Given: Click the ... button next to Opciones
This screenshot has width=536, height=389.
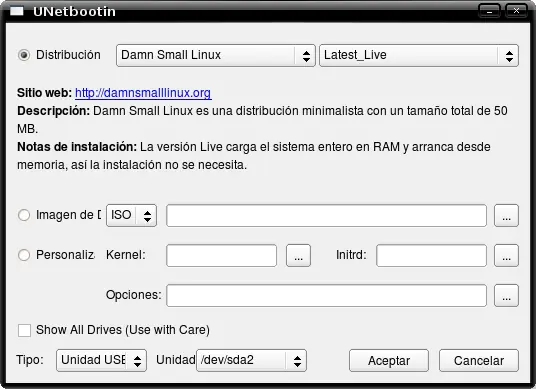Looking at the screenshot, I should [506, 295].
